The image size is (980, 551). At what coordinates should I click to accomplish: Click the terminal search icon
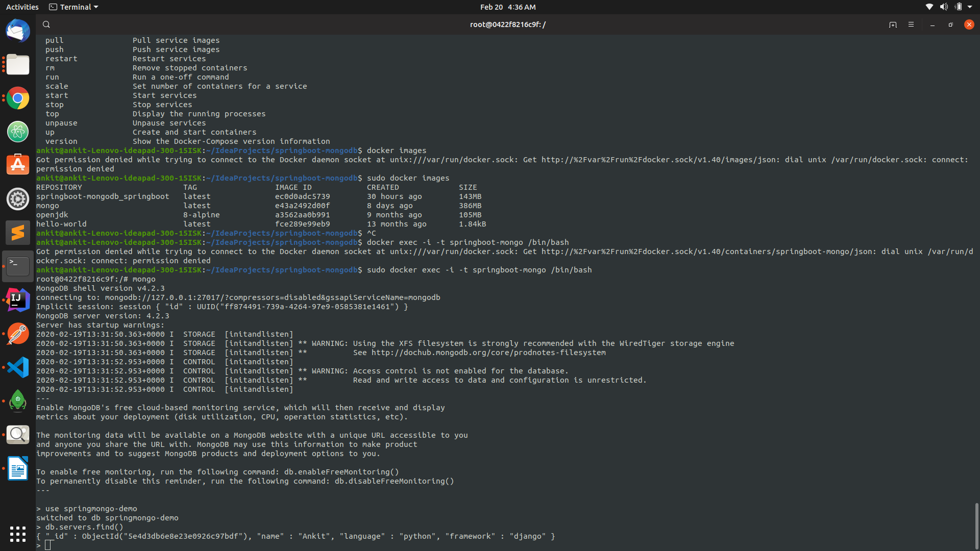[x=46, y=24]
